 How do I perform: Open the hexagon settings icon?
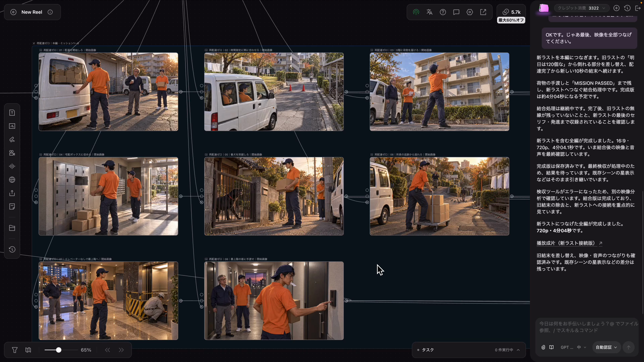pyautogui.click(x=470, y=12)
